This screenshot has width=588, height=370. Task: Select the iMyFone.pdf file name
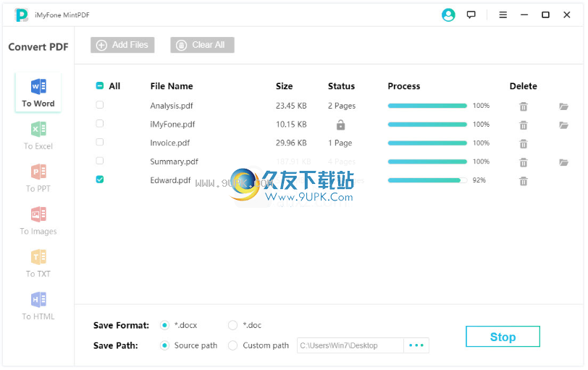click(173, 125)
